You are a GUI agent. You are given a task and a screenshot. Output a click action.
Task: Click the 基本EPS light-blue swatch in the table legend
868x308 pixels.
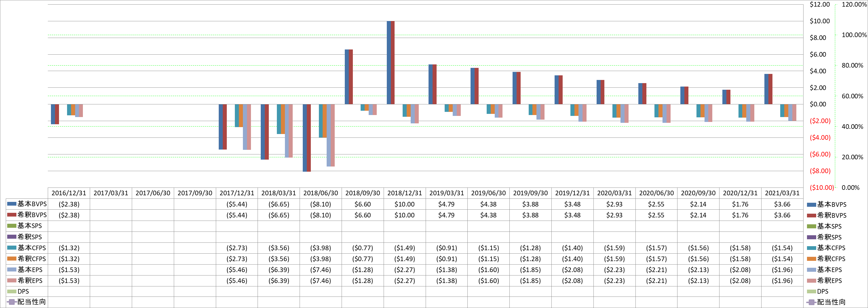[12, 270]
